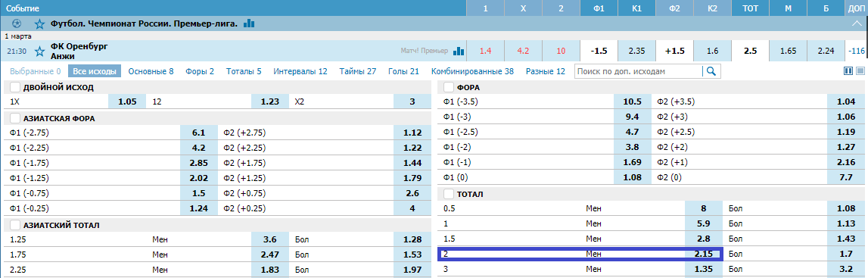Click the soccer ball sport icon

click(x=17, y=23)
